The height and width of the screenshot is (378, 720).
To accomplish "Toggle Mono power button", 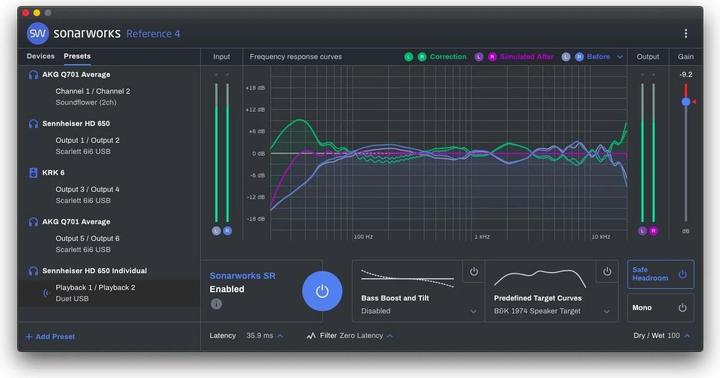I will pyautogui.click(x=683, y=308).
